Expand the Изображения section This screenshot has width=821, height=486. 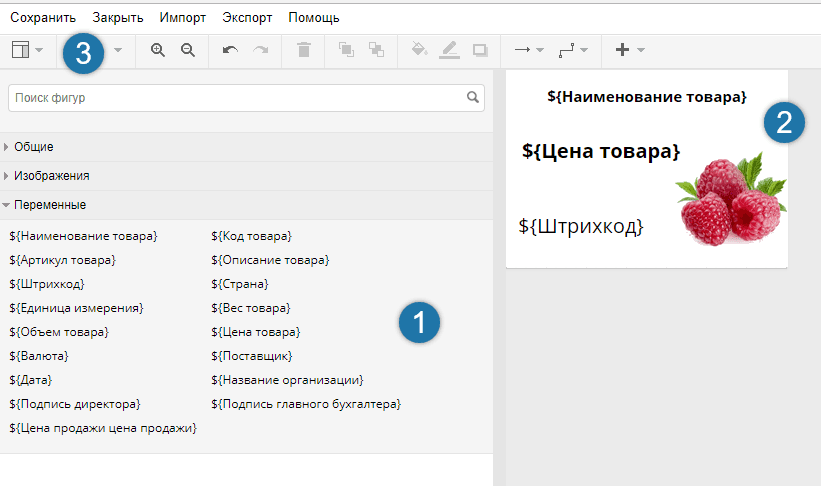pos(246,176)
